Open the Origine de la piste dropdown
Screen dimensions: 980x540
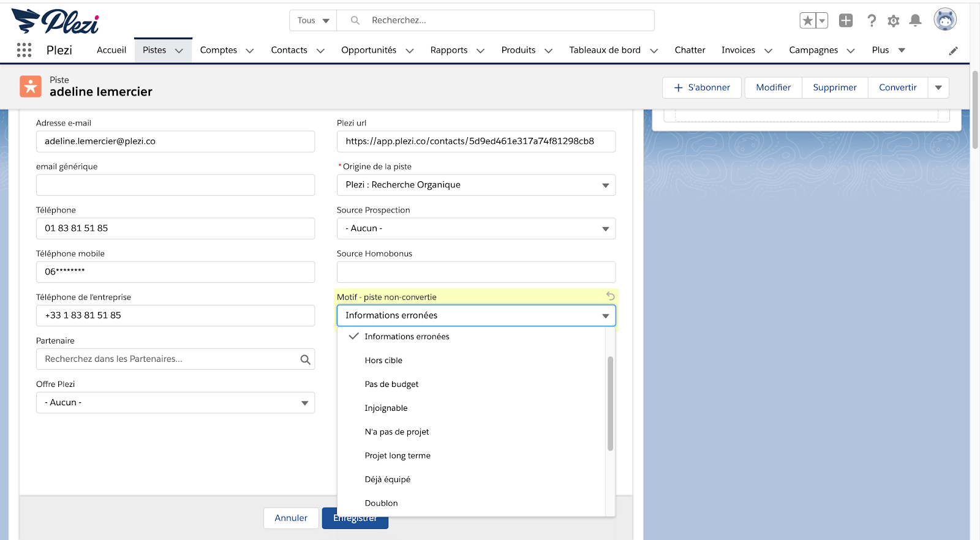tap(476, 185)
